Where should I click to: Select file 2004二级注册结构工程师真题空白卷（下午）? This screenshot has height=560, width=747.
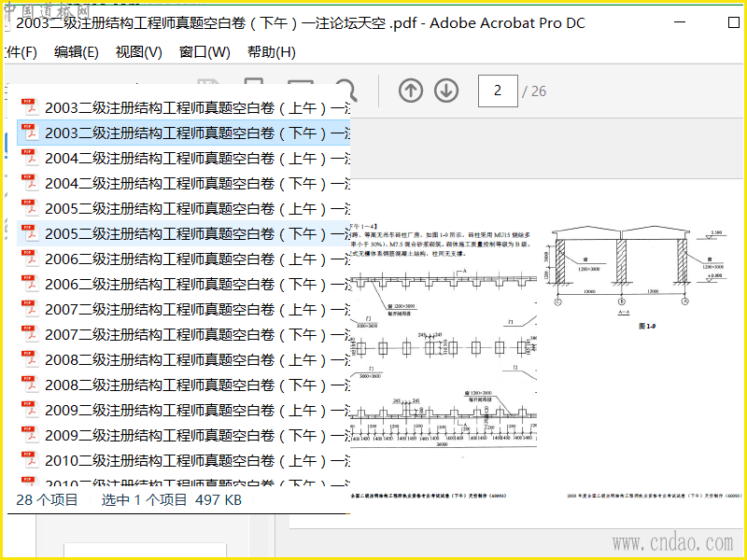[x=184, y=183]
